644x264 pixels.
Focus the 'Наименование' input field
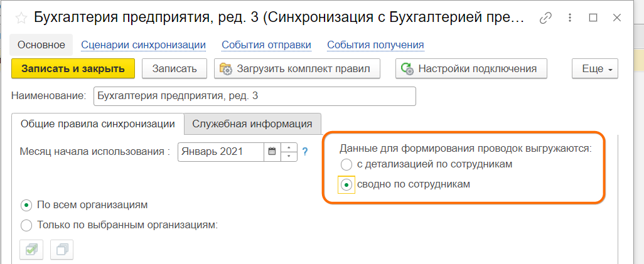click(255, 96)
